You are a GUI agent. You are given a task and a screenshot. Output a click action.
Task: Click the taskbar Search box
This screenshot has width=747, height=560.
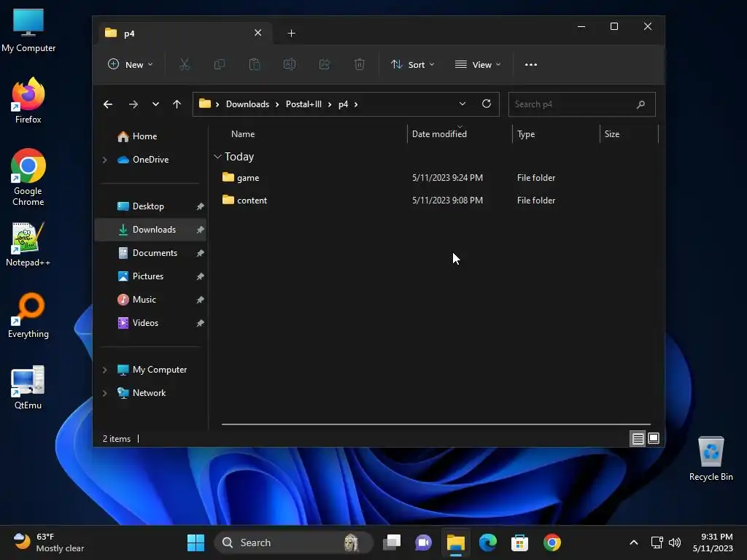293,542
